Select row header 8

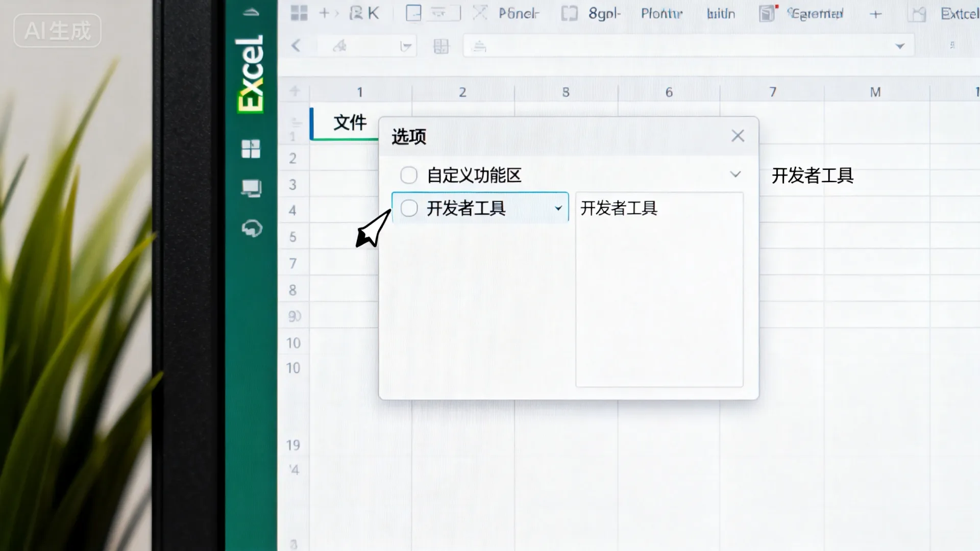[292, 290]
